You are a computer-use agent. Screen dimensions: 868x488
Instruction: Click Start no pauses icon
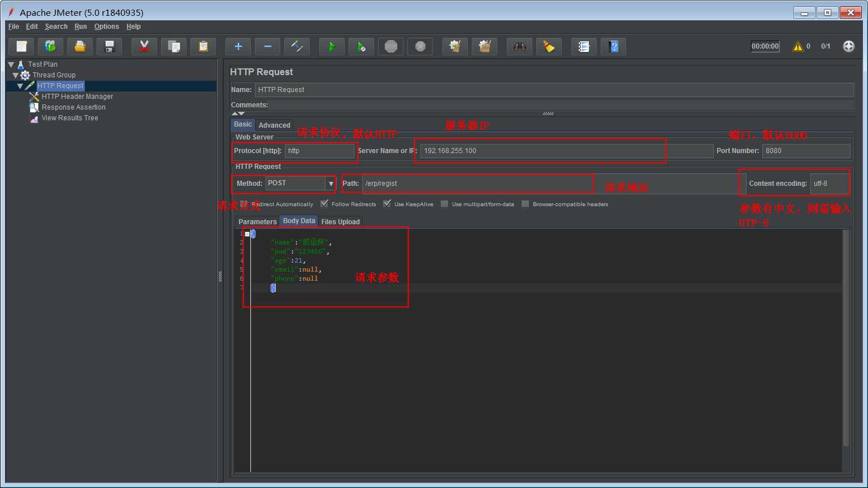click(361, 46)
